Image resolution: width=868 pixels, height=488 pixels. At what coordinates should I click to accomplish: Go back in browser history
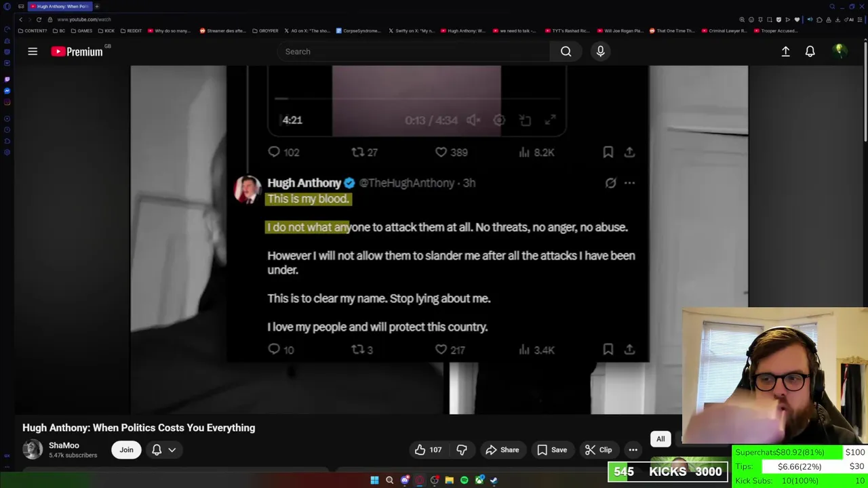coord(20,20)
